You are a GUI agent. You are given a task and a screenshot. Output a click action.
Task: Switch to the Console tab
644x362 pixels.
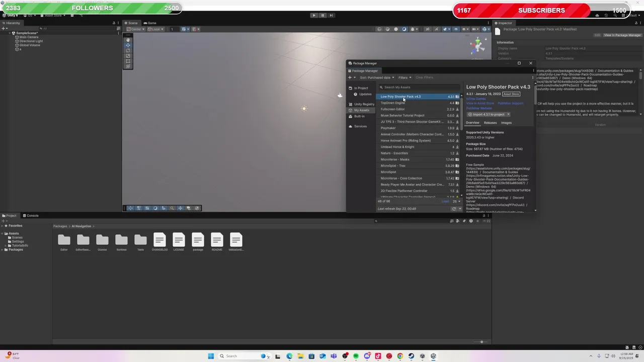(30, 216)
